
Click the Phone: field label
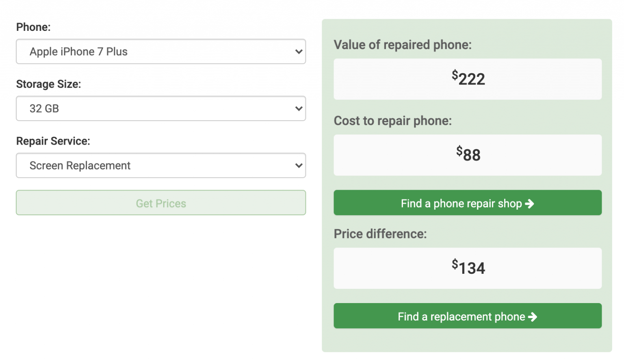33,27
